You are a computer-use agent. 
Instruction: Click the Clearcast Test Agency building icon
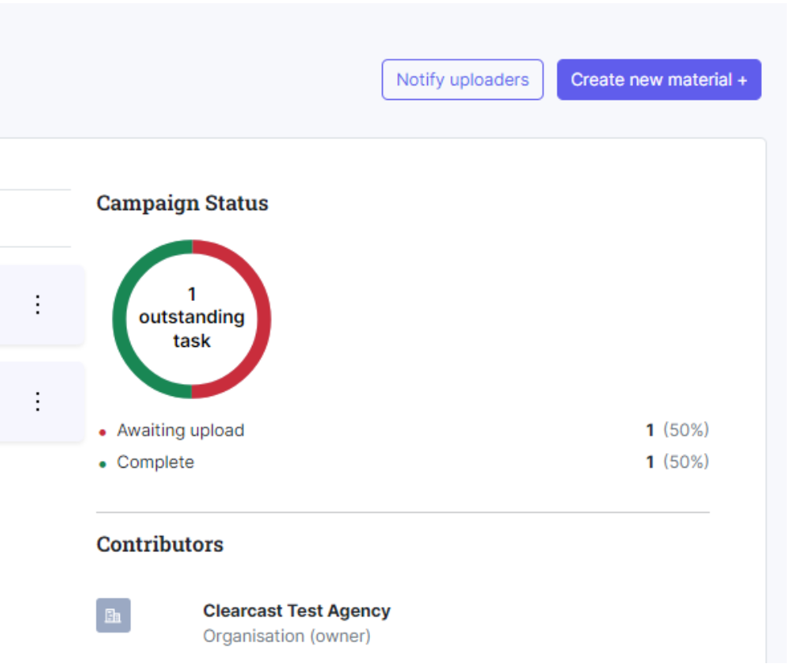[113, 615]
